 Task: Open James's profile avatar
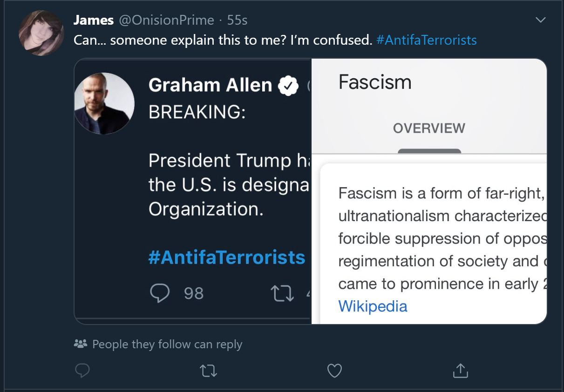tap(41, 33)
